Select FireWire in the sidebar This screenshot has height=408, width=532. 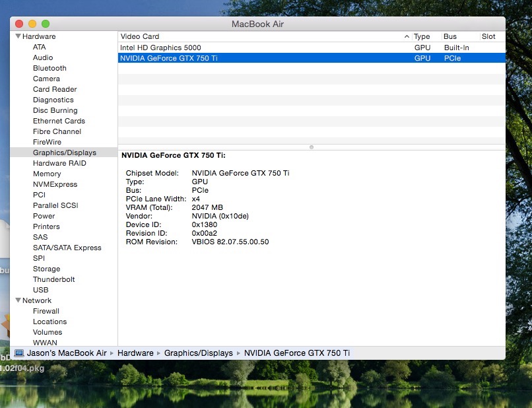pos(47,142)
